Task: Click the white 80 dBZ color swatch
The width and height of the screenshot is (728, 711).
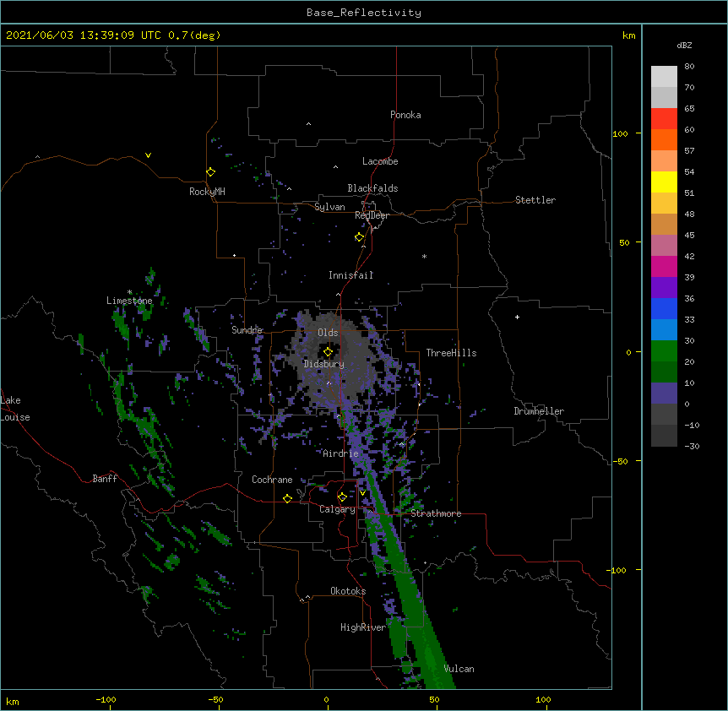Action: pos(664,76)
